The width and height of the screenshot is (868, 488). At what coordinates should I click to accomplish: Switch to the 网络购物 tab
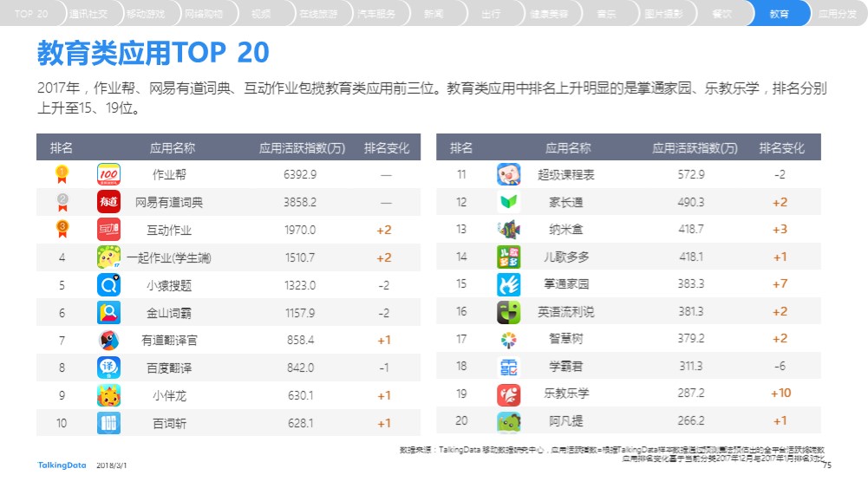[x=203, y=14]
